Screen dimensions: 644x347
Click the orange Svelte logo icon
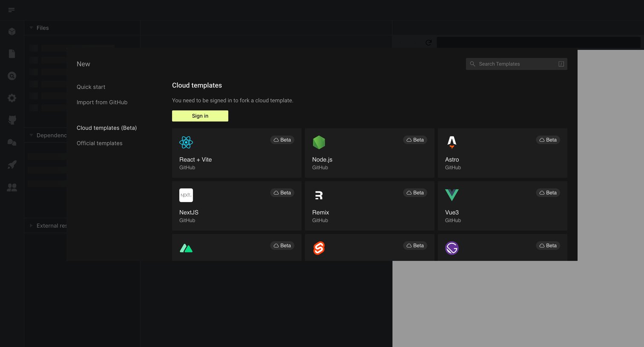[319, 248]
